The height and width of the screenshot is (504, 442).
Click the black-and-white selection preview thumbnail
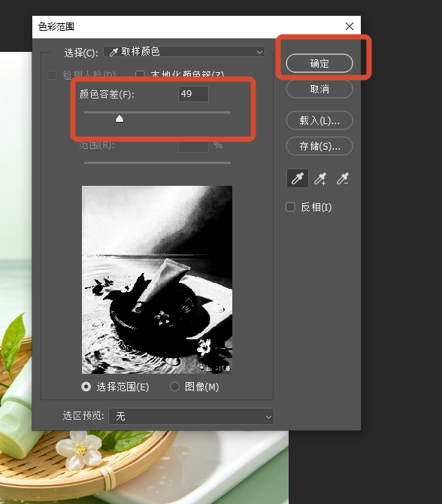(157, 280)
